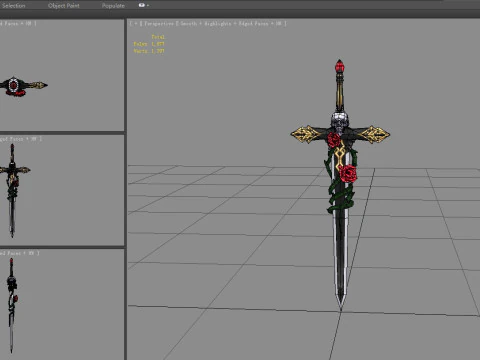Open the Selection ribbon tab
Viewport: 480px width, 360px height.
pos(13,6)
